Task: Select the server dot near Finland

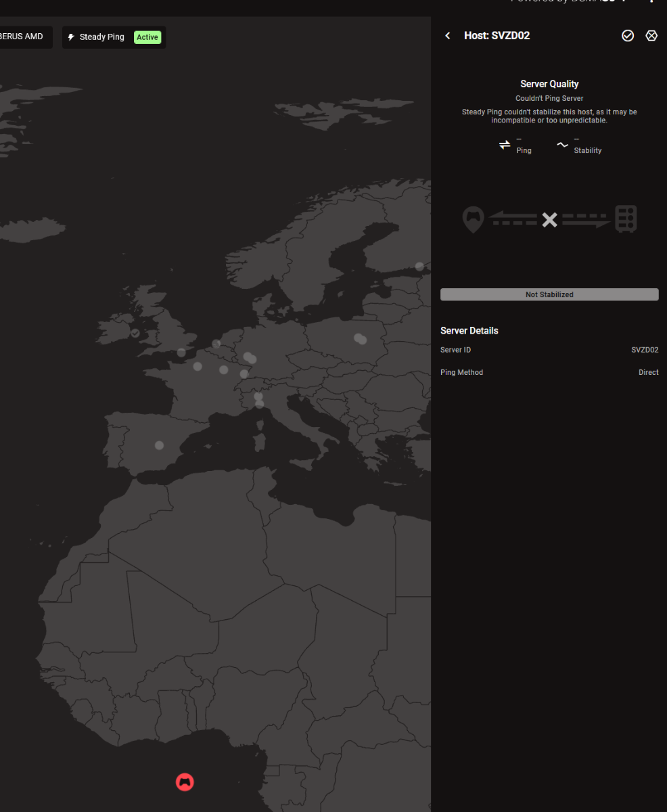Action: click(419, 266)
